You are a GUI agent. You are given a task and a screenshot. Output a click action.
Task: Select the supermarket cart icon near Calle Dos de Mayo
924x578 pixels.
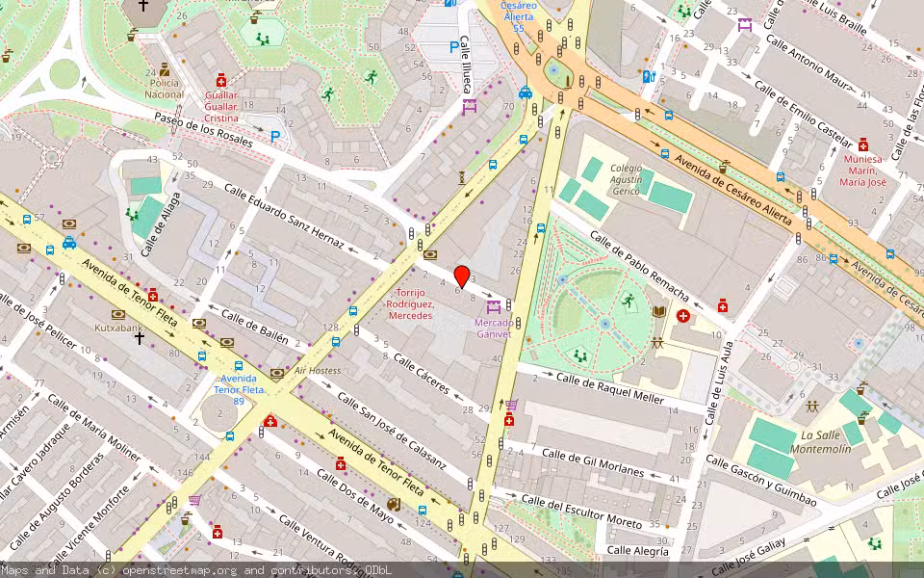pyautogui.click(x=194, y=500)
